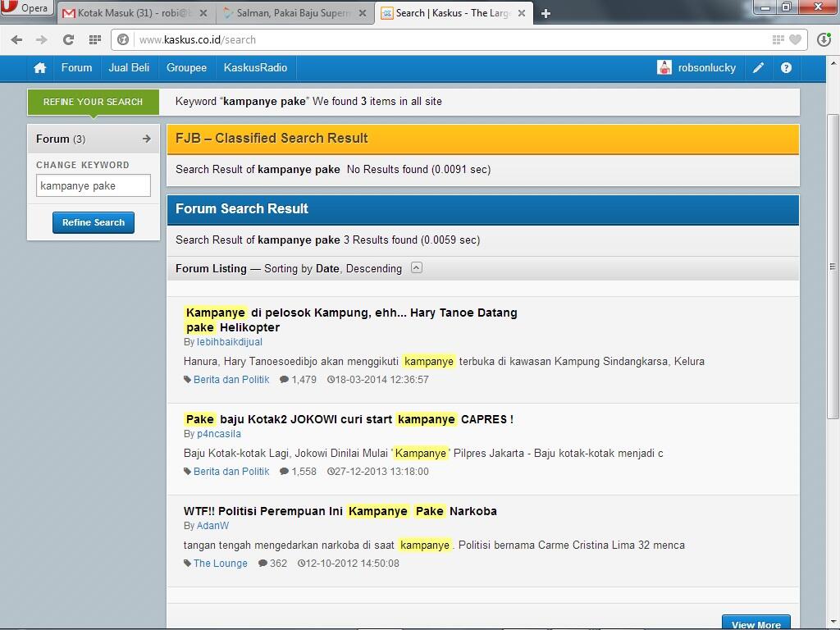This screenshot has height=630, width=840.
Task: Click the Opera menu button
Action: 25,8
